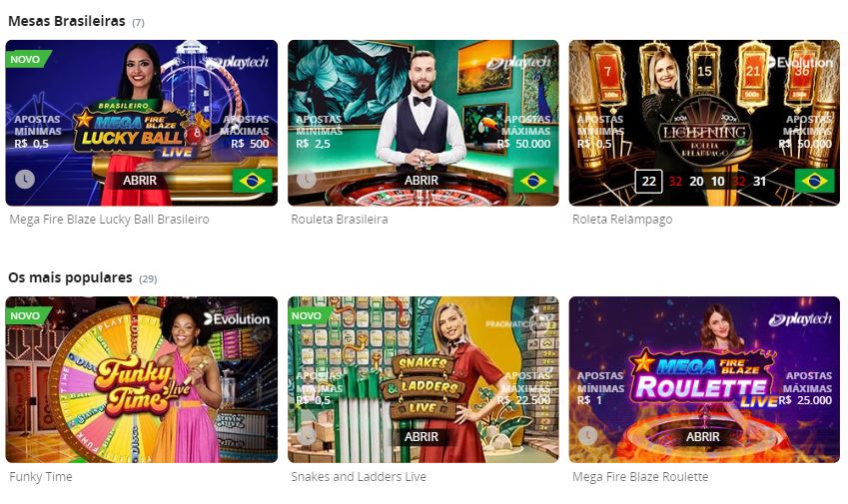Screen dimensions: 848x504
Task: Click NOVO badge on Funky Time card
Action: pos(27,315)
